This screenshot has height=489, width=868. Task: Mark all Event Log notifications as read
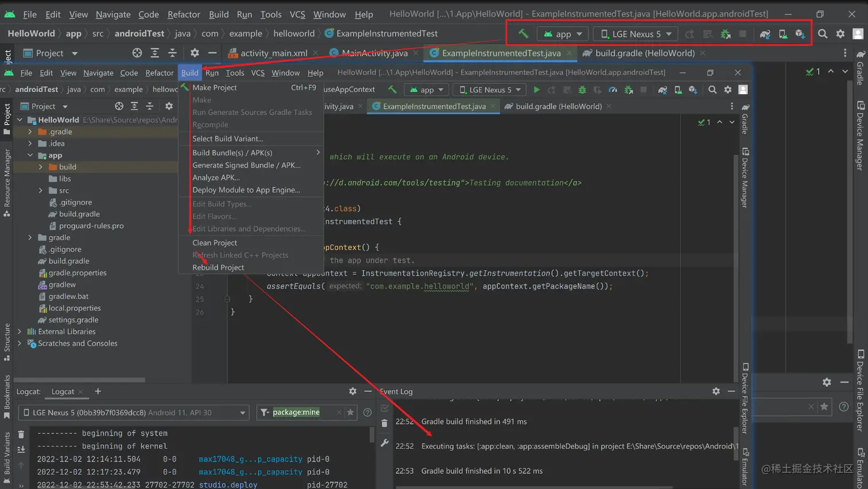[385, 409]
